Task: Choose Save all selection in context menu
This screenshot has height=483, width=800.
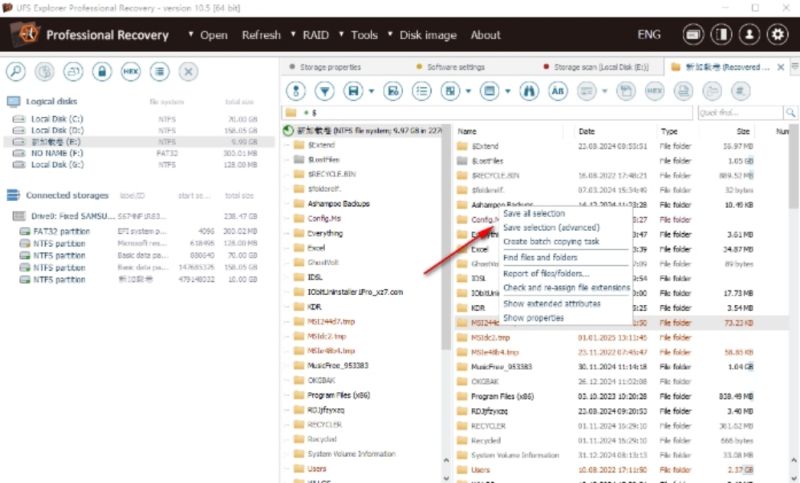Action: [x=534, y=214]
